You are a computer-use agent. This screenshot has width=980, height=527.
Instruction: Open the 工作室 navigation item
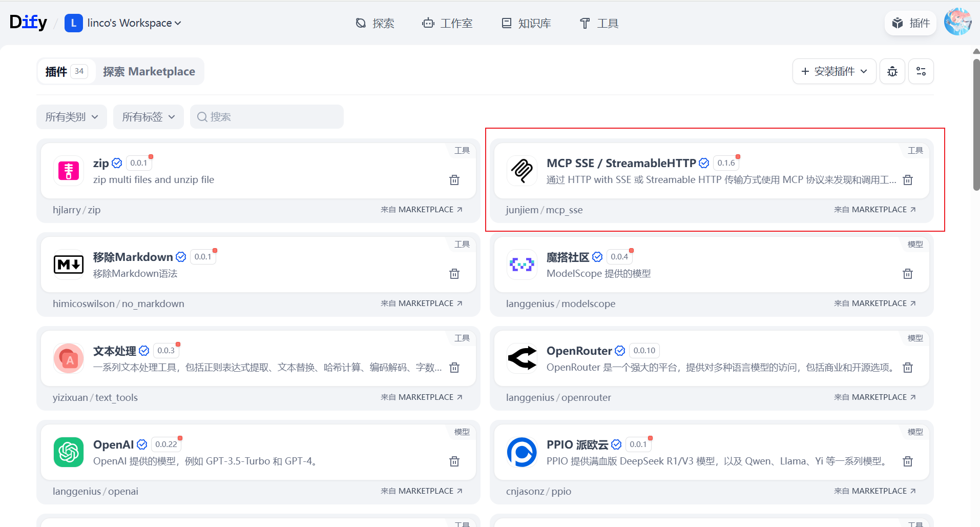point(447,23)
